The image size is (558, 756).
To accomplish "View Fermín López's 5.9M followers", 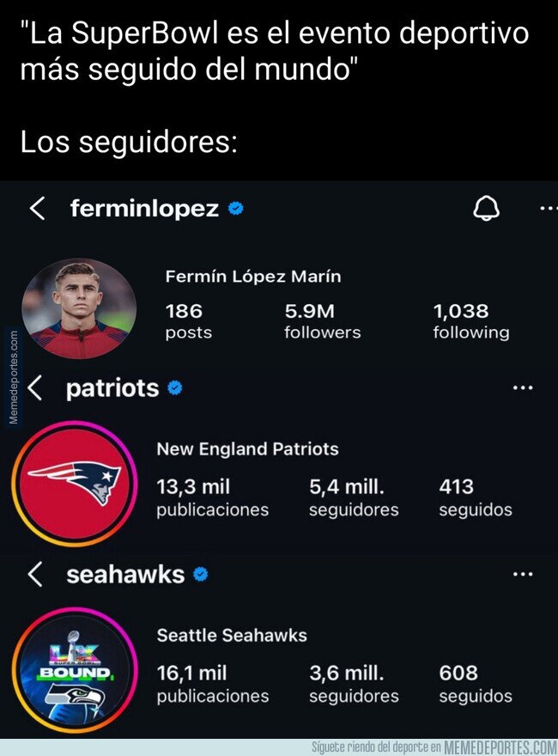I will pyautogui.click(x=322, y=320).
